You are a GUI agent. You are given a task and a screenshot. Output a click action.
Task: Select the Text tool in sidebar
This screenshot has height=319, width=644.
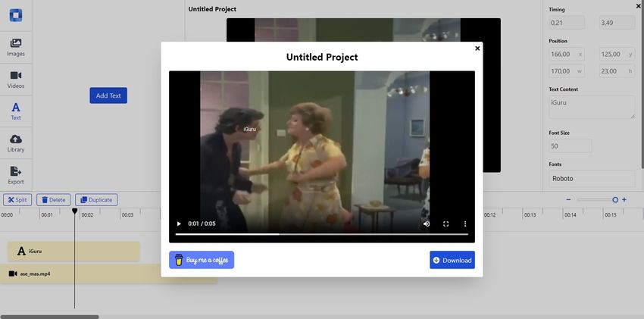pos(16,111)
